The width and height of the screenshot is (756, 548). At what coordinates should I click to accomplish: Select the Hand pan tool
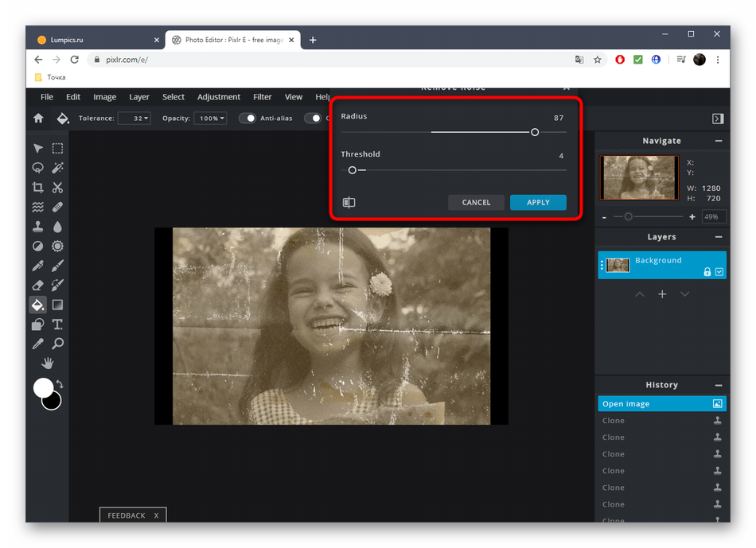pos(48,363)
